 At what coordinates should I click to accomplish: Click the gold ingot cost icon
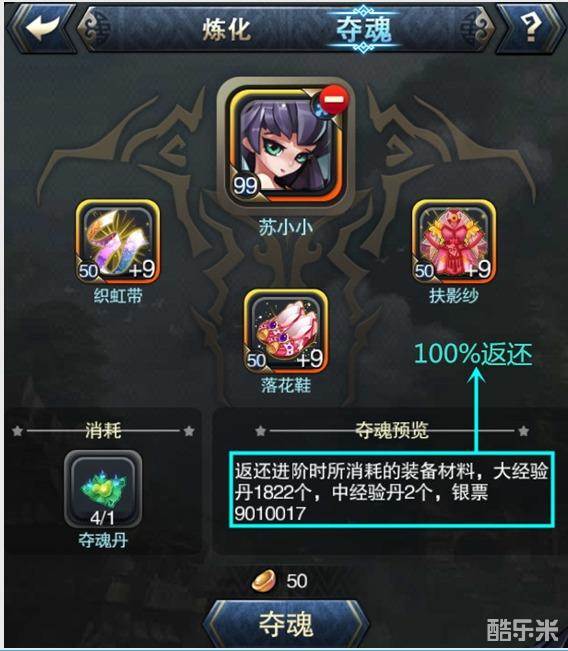[264, 580]
